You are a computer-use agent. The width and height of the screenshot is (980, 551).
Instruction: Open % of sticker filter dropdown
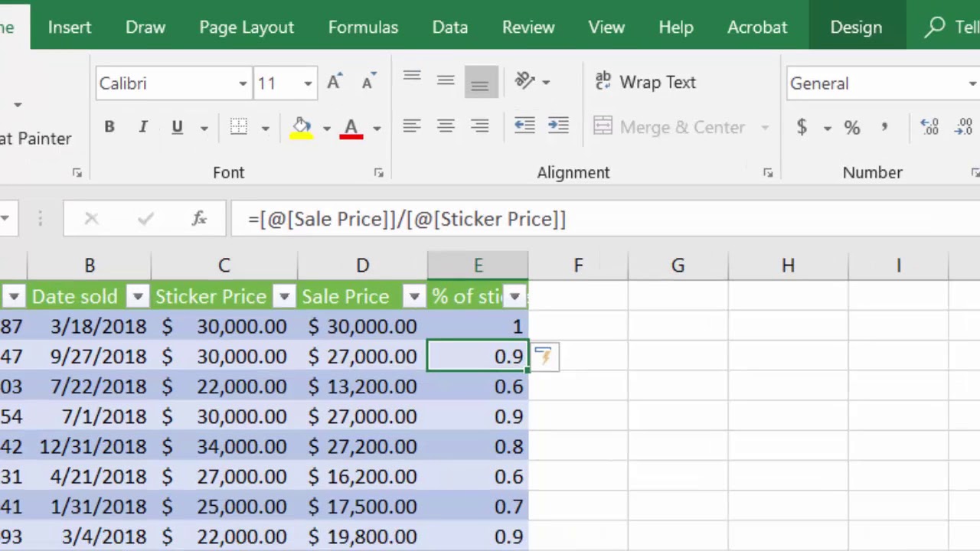(x=514, y=296)
